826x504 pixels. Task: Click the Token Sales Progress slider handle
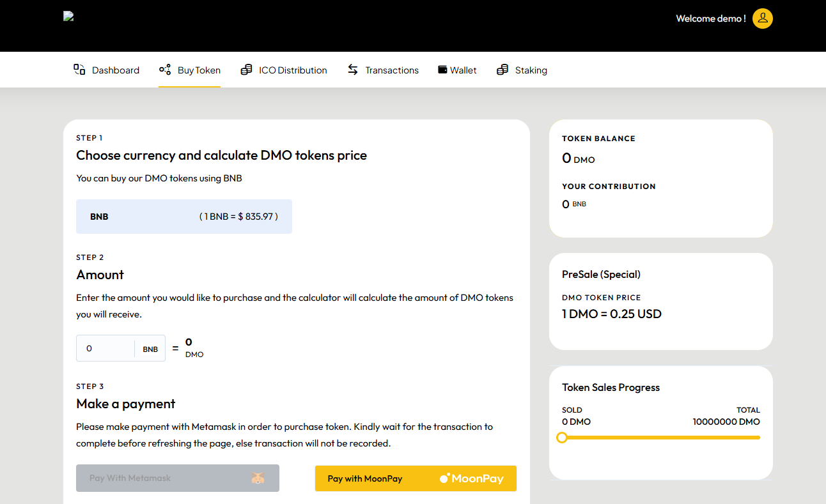562,438
